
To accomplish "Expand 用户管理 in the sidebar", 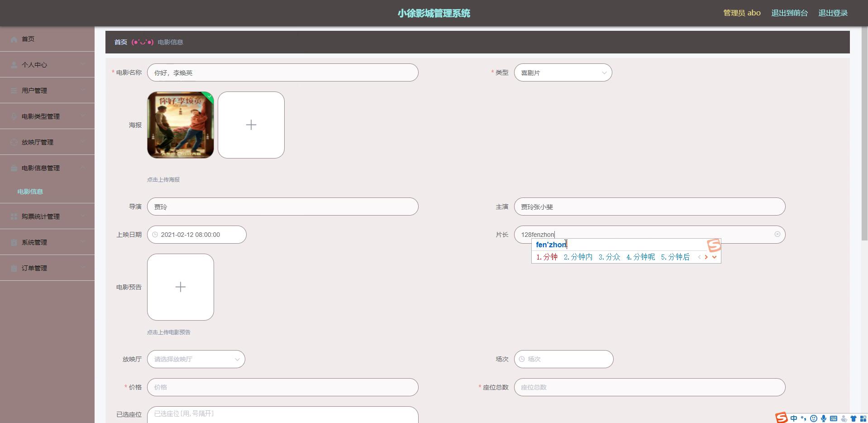I will click(x=47, y=91).
